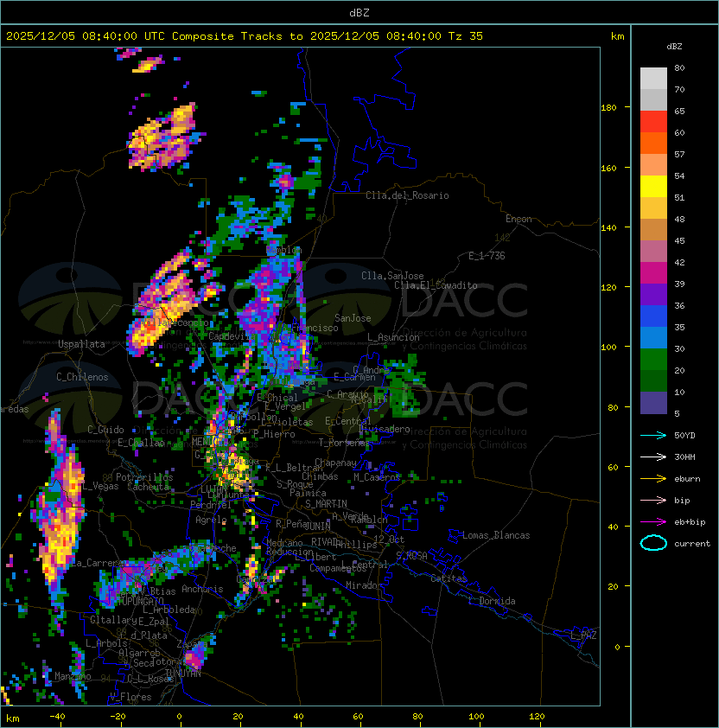Click the purple 36-39 dBZ swatch
The width and height of the screenshot is (719, 728).
click(x=653, y=294)
